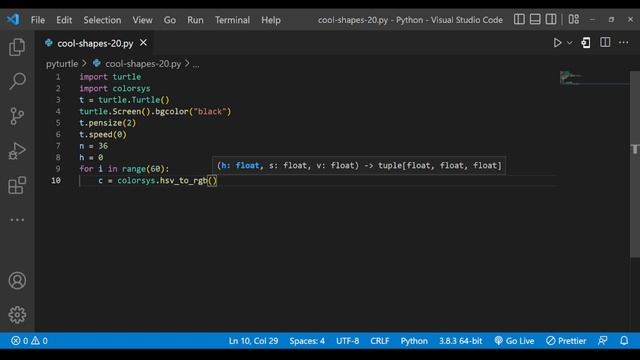Expand the breadcrumb ellipsis symbol item
This screenshot has width=640, height=360.
(x=196, y=64)
